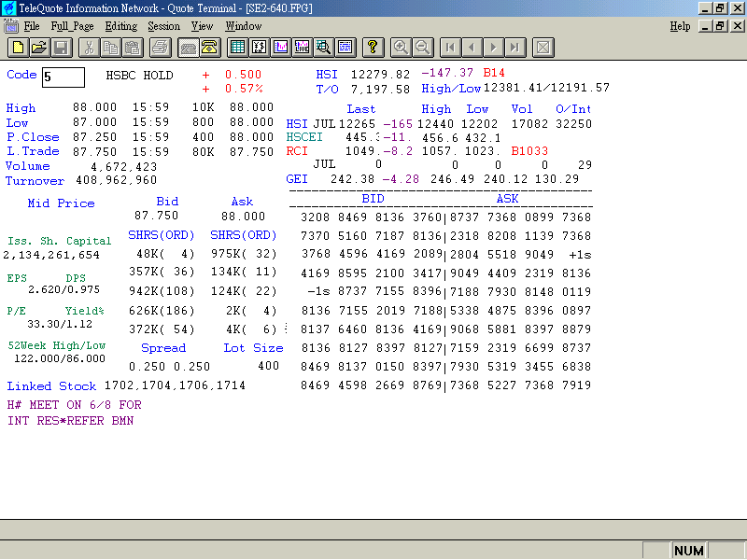Open the purple graph chart icon
Viewport: 747px width, 560px height.
[x=281, y=48]
